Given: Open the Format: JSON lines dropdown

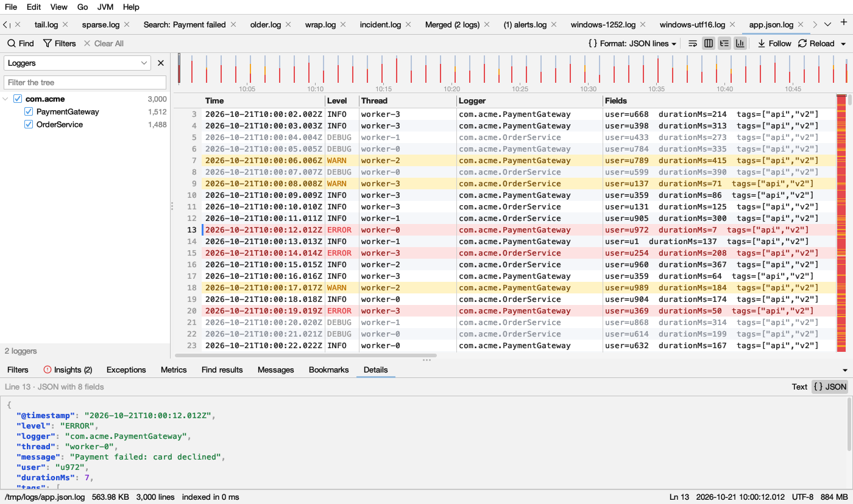Looking at the screenshot, I should 632,43.
